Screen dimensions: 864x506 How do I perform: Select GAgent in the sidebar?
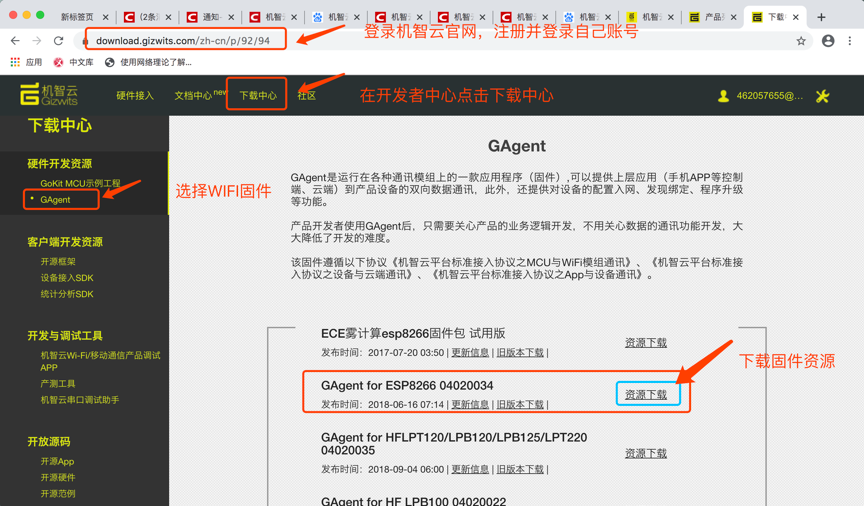click(55, 200)
